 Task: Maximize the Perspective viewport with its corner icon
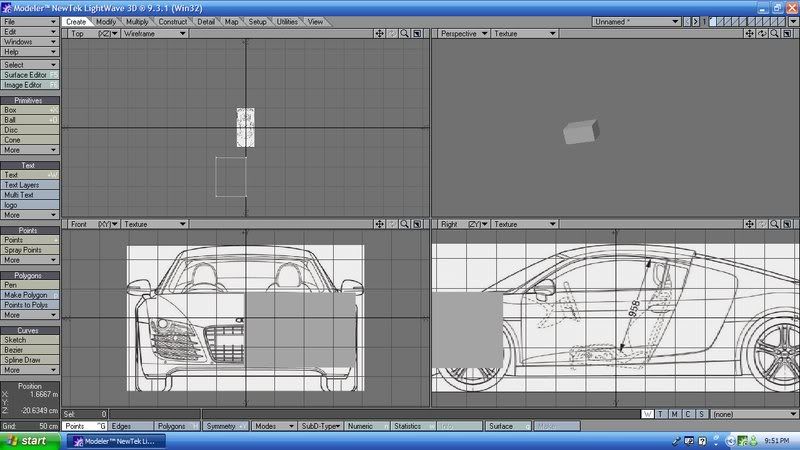pyautogui.click(x=788, y=33)
